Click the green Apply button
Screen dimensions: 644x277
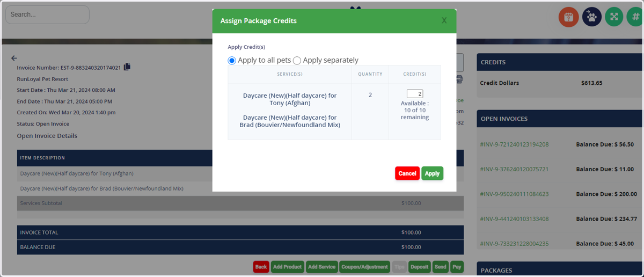point(432,173)
